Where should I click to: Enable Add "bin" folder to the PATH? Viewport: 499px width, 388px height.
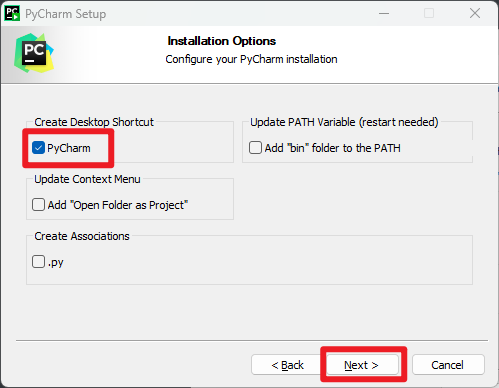pos(255,148)
